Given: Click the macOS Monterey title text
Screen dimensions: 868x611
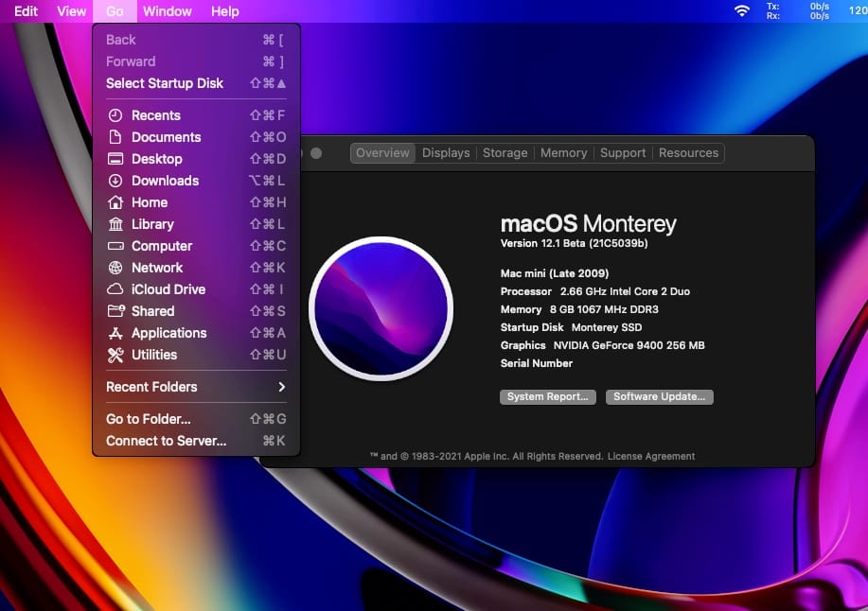Looking at the screenshot, I should [589, 224].
